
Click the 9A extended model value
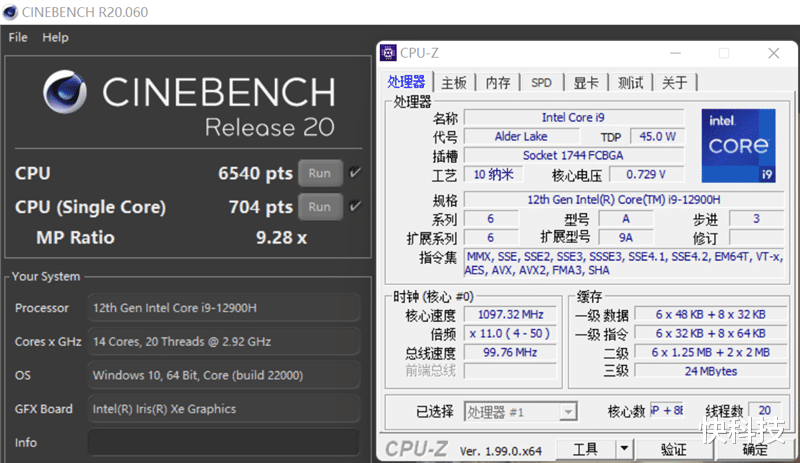tap(626, 237)
